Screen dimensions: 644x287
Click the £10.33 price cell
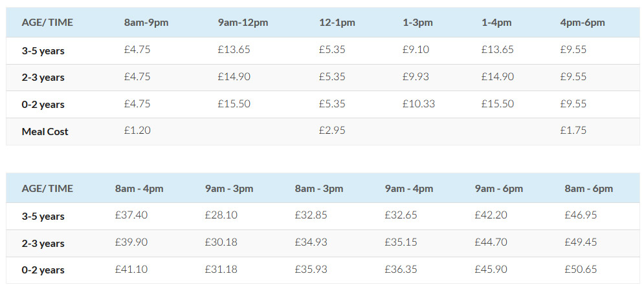click(418, 103)
